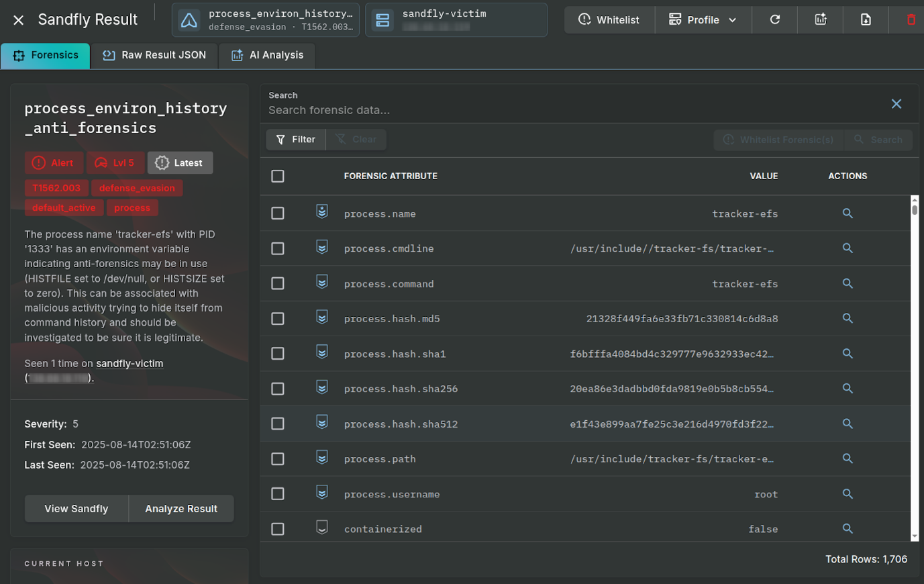This screenshot has width=924, height=584.
Task: Click the shield icon in the process.hash.sha1 row
Action: (x=322, y=352)
